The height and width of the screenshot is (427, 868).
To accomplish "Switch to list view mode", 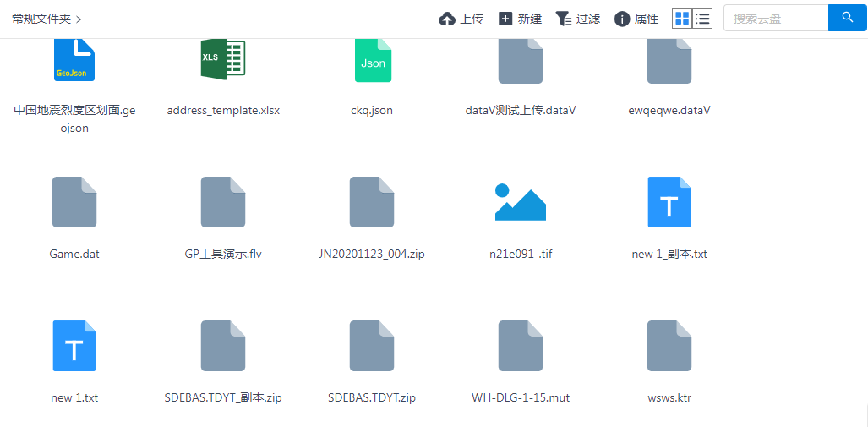I will (702, 19).
